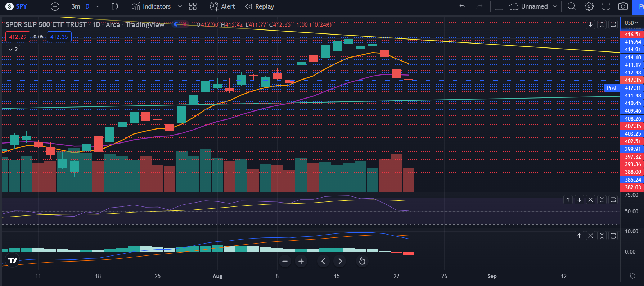Open the USD currency dropdown
This screenshot has height=286, width=644.
[631, 23]
